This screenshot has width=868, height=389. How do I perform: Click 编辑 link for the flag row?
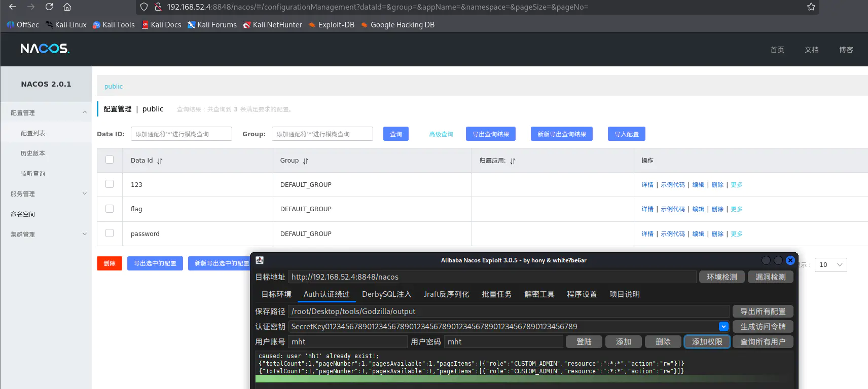tap(698, 209)
